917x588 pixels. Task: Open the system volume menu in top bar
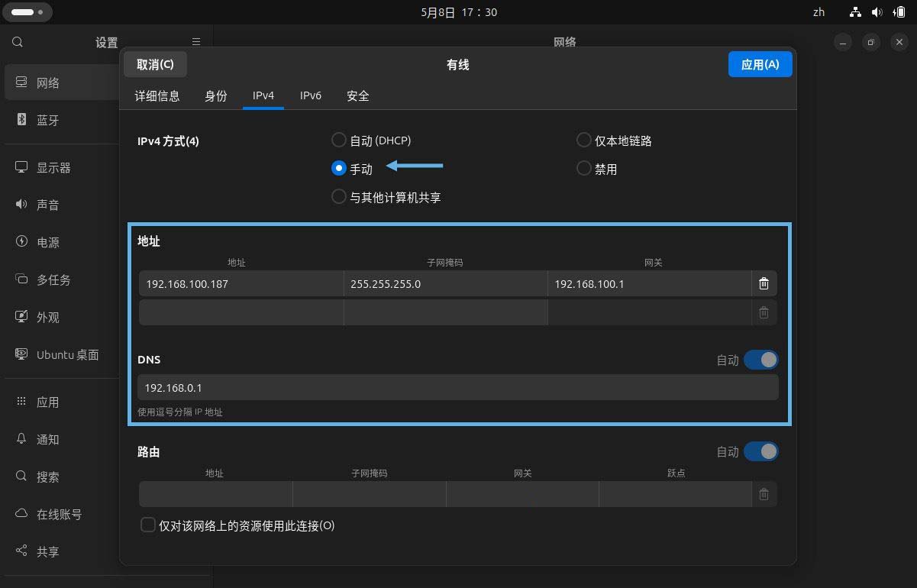pos(877,11)
